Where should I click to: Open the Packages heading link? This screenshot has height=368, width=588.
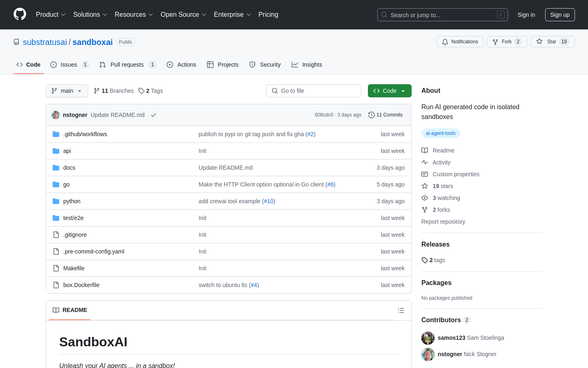(437, 283)
